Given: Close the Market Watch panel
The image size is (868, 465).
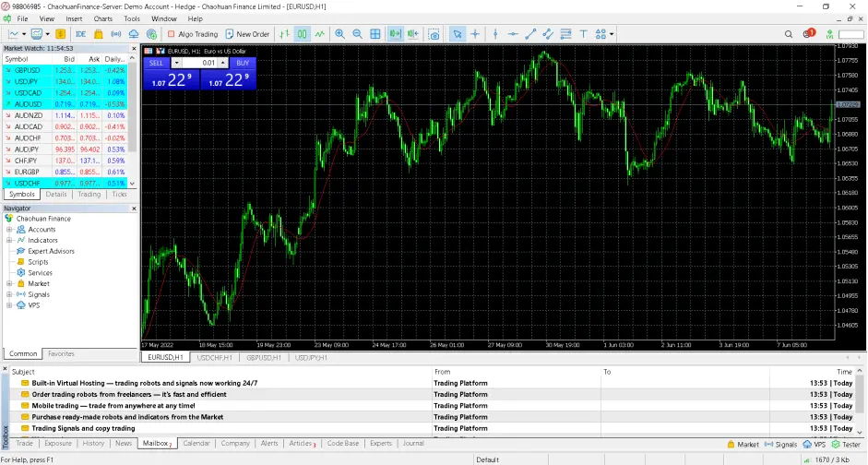Looking at the screenshot, I should 134,49.
